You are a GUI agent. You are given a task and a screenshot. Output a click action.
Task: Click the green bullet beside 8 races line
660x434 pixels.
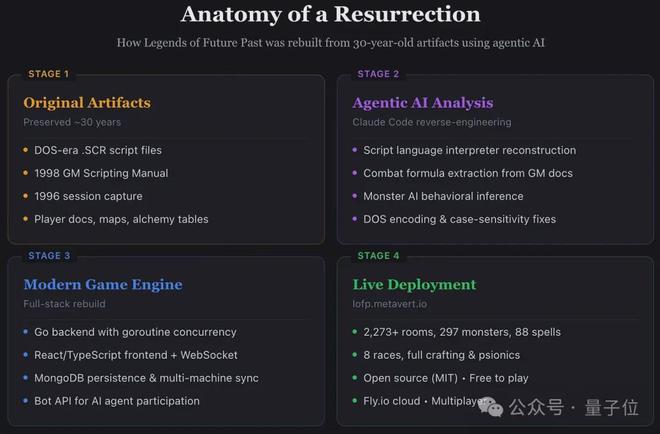pyautogui.click(x=354, y=355)
